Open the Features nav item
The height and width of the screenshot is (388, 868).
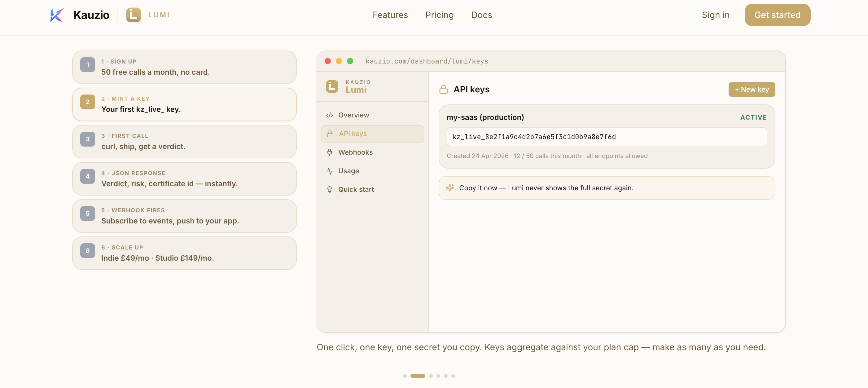[x=390, y=15]
